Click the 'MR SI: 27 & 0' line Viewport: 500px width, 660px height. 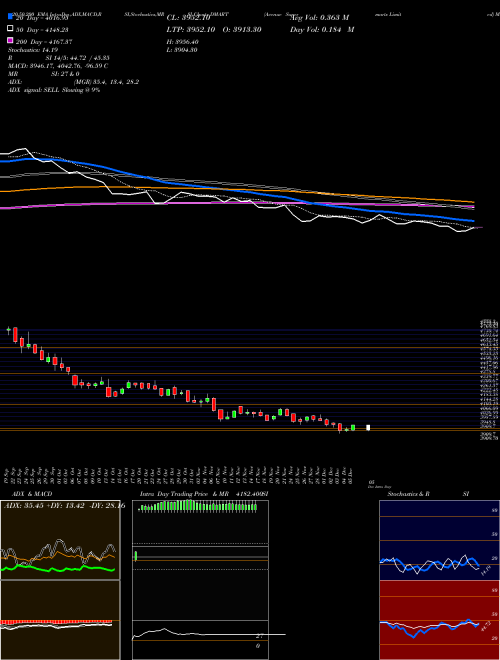[43, 74]
